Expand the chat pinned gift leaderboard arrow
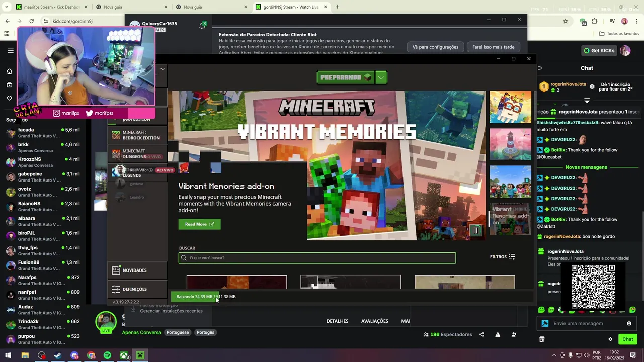 (x=587, y=101)
